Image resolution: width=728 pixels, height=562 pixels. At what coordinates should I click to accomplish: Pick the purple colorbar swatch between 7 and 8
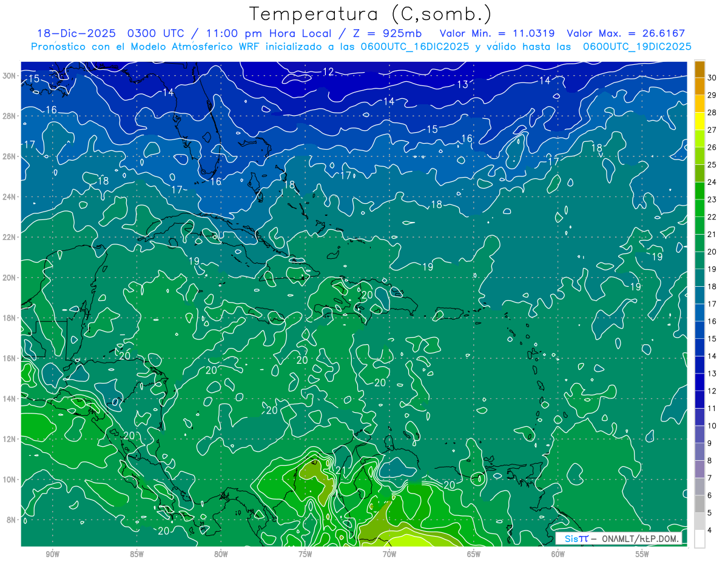[x=699, y=470]
